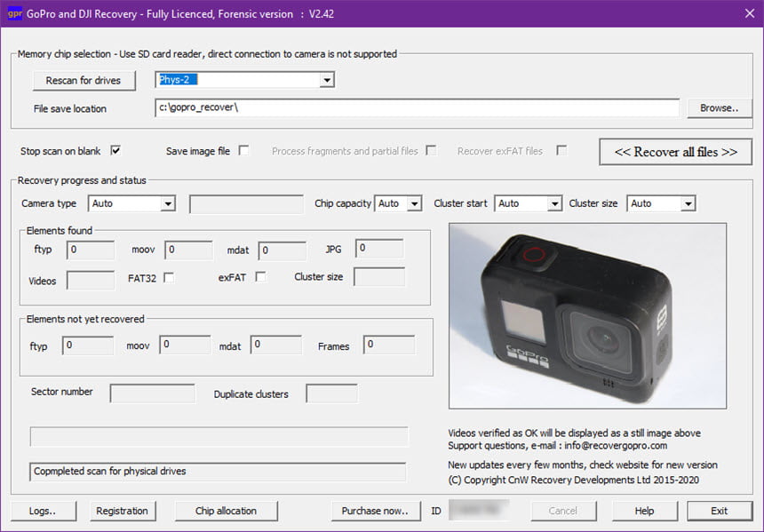Click the Frames count field
This screenshot has height=532, width=764.
389,345
